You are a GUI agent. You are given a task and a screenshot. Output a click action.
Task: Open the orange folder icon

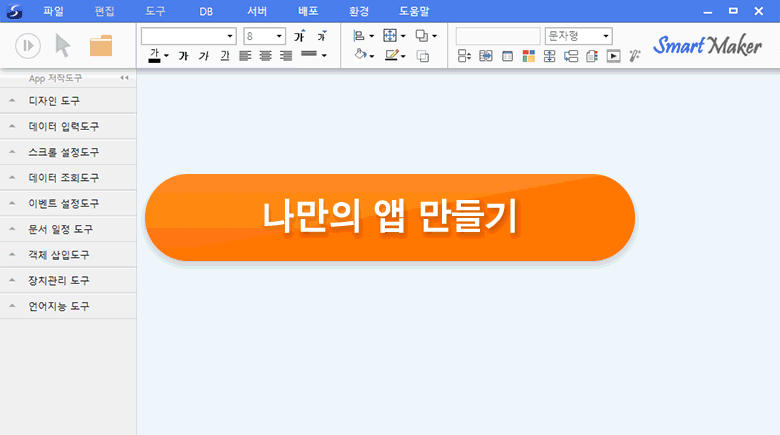click(101, 45)
